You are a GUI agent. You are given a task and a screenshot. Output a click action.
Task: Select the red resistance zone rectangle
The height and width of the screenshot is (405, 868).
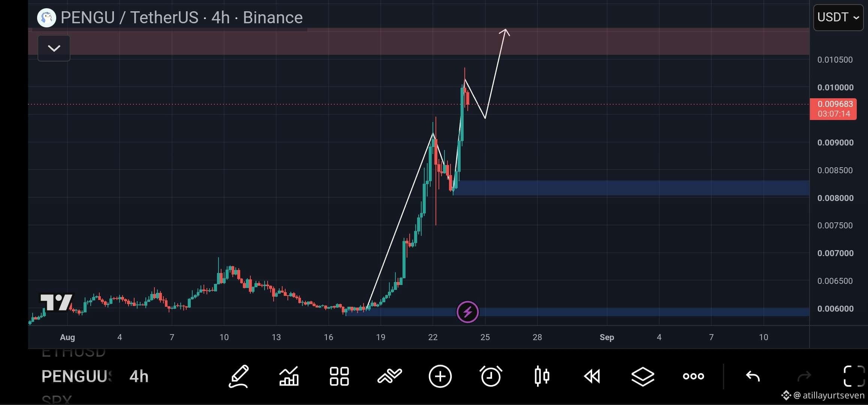[x=419, y=42]
